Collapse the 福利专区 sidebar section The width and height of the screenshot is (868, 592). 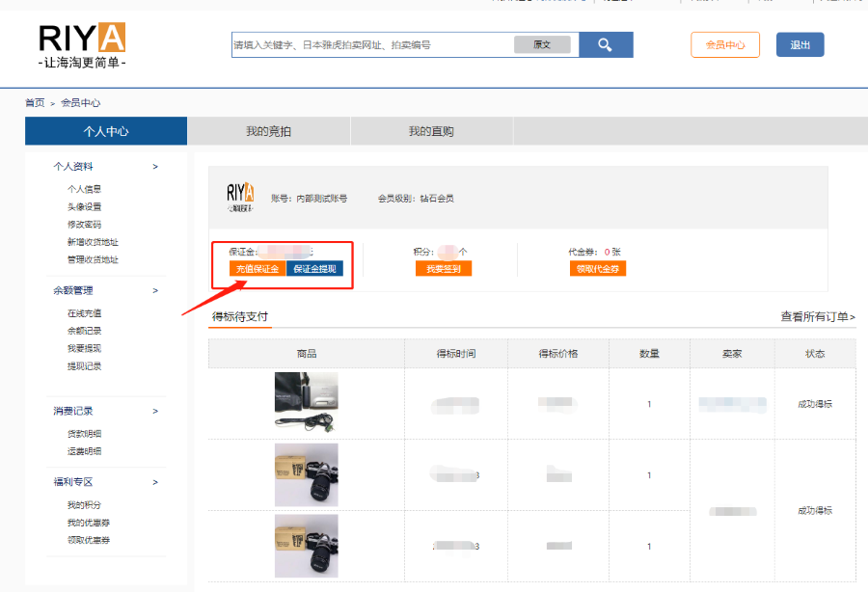point(155,482)
